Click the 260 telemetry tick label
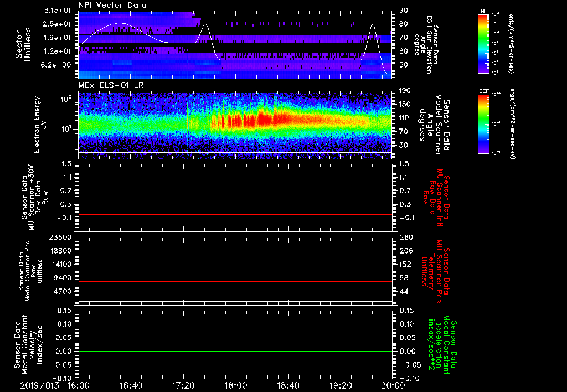Viewport: 567px width, 392px height. click(405, 237)
